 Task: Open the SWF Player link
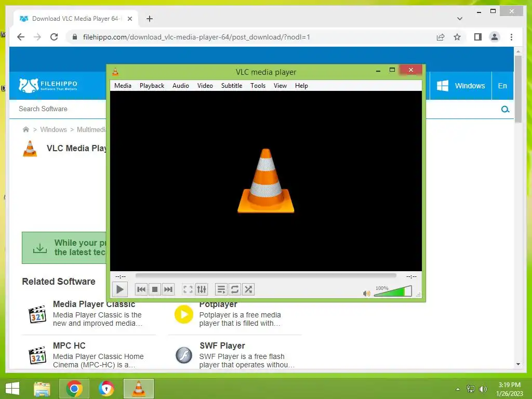coord(222,345)
